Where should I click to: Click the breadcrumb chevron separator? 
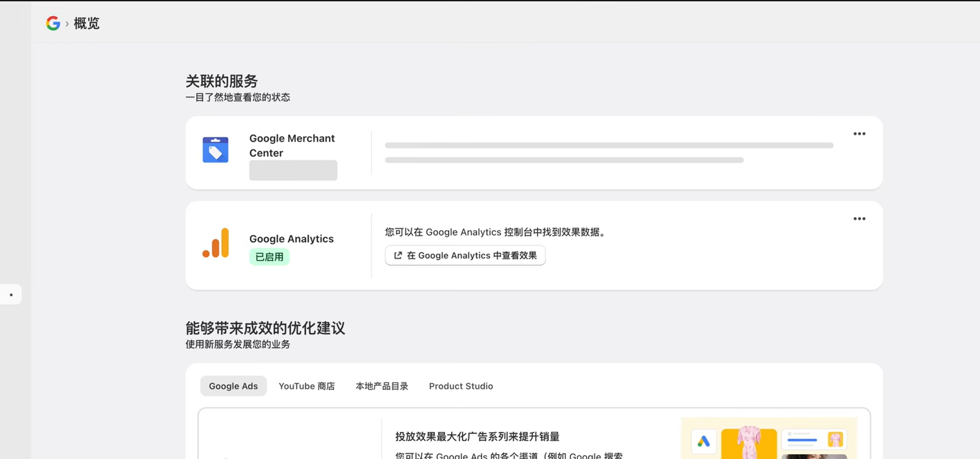tap(67, 24)
